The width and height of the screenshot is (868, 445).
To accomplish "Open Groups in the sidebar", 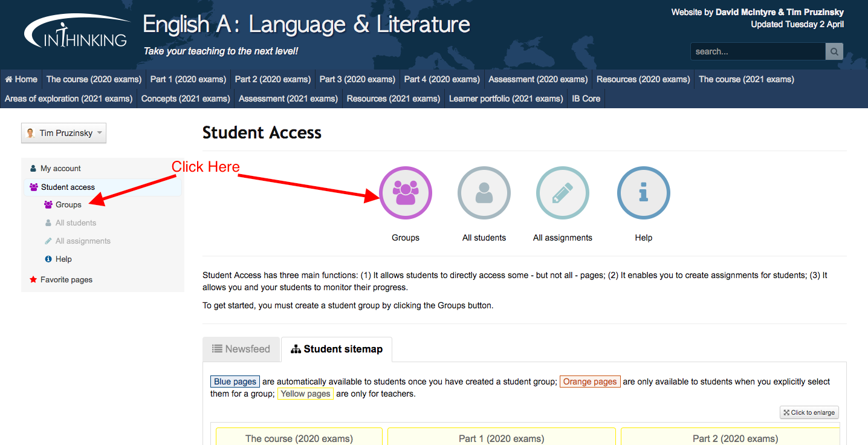I will pyautogui.click(x=68, y=205).
